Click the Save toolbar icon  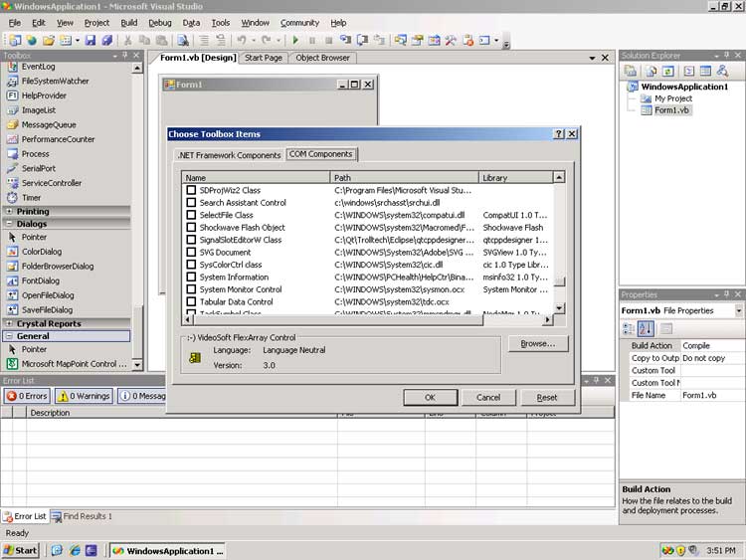click(x=90, y=41)
